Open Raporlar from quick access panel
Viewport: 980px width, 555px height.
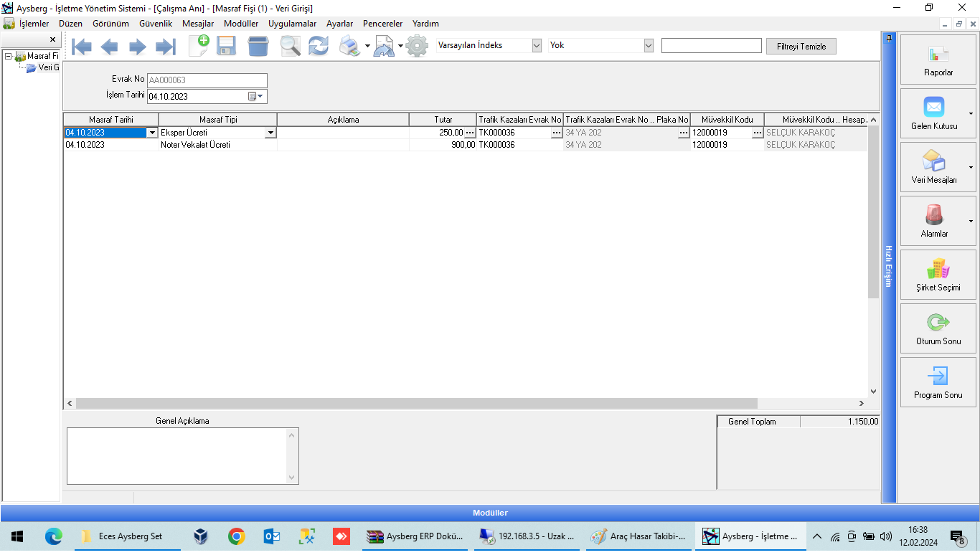938,60
